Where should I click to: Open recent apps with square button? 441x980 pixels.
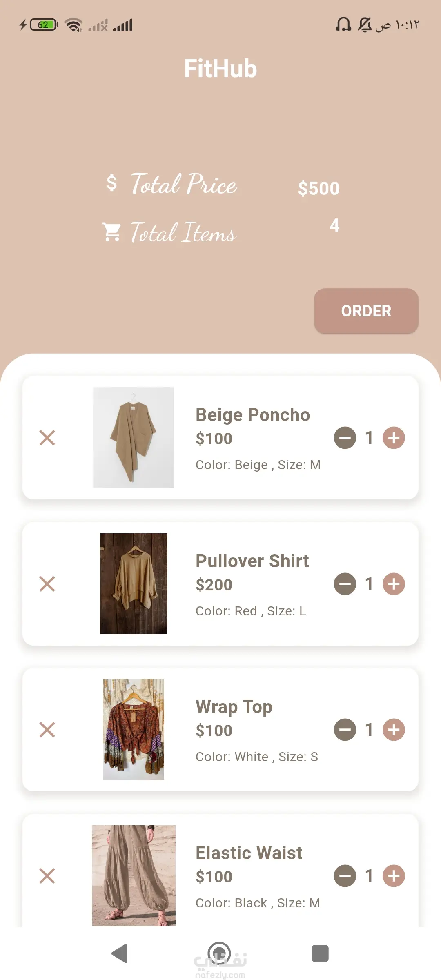[x=320, y=953]
